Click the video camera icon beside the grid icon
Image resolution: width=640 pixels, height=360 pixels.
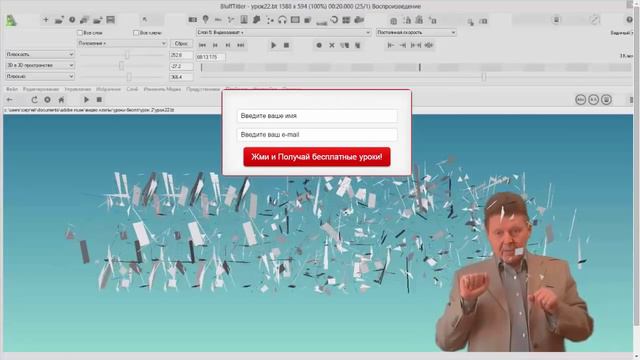point(359,20)
